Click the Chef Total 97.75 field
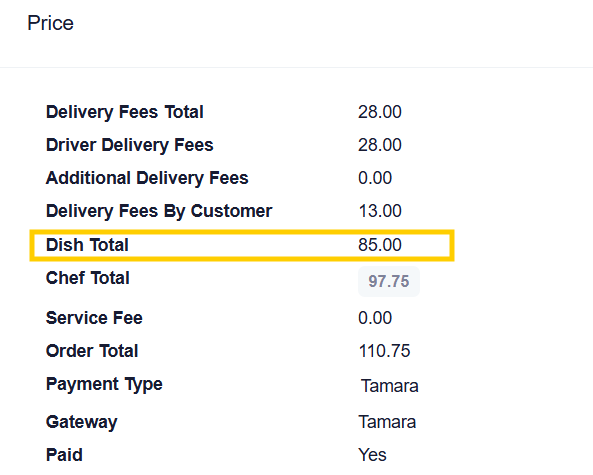Viewport: 593px width, 475px height. [x=389, y=281]
